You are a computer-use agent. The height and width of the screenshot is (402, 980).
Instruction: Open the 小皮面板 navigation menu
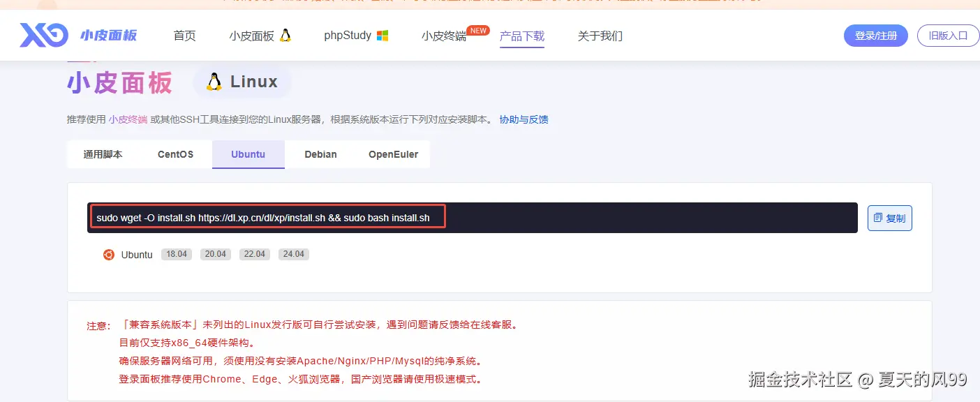(x=260, y=36)
